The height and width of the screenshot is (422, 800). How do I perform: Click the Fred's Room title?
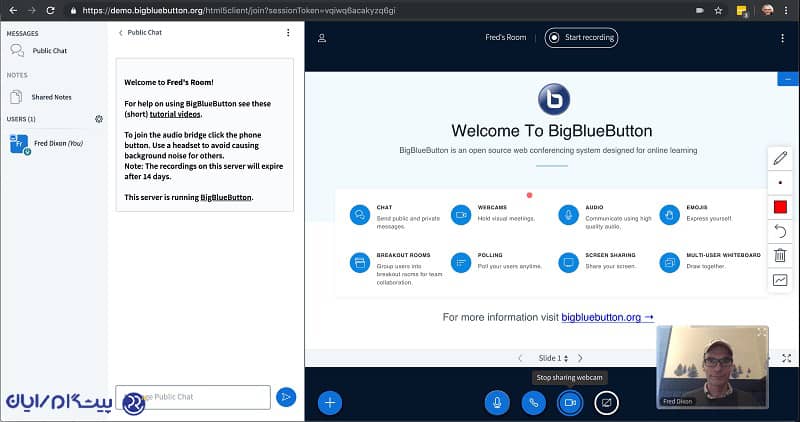tap(506, 38)
